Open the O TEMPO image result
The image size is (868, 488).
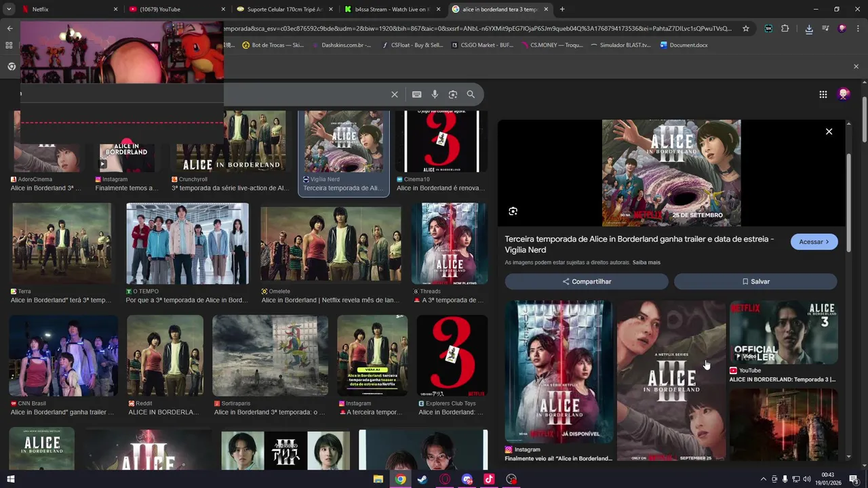187,244
